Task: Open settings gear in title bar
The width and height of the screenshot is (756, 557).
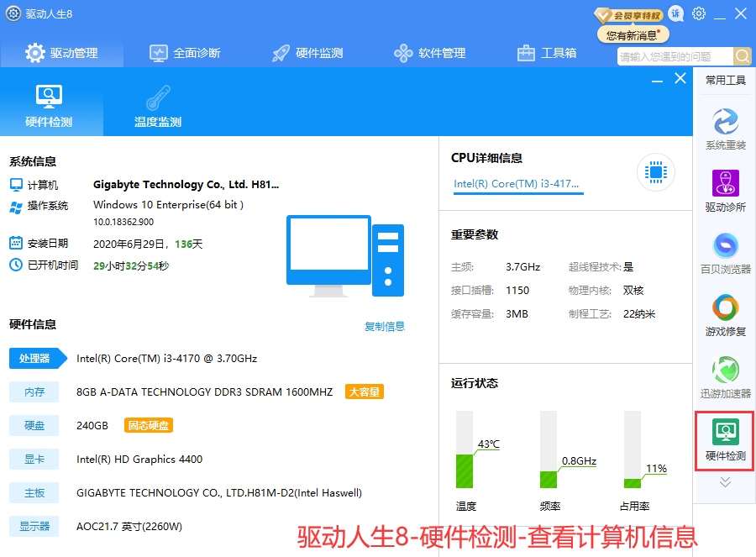Action: [x=699, y=13]
